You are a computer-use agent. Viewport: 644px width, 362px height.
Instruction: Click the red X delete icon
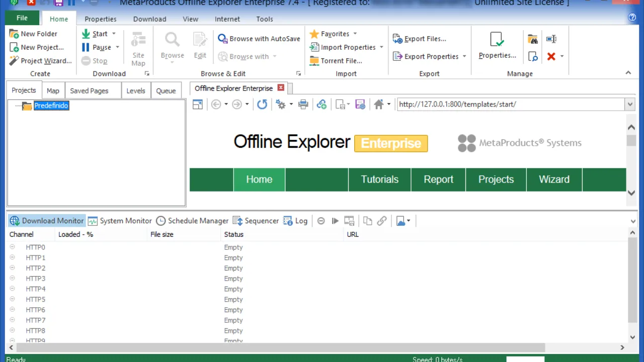551,56
